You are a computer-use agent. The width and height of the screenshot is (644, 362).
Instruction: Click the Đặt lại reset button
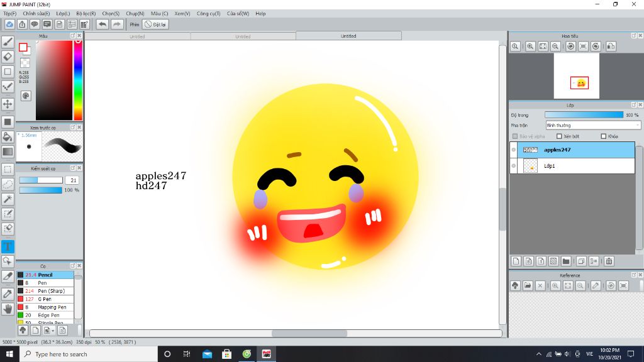point(155,25)
